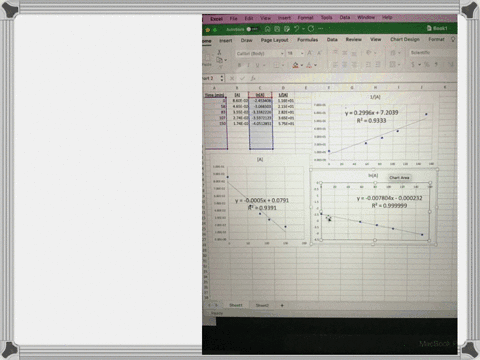This screenshot has width=480, height=360.
Task: Open the more quick-access options ellipsis
Action: tap(321, 29)
